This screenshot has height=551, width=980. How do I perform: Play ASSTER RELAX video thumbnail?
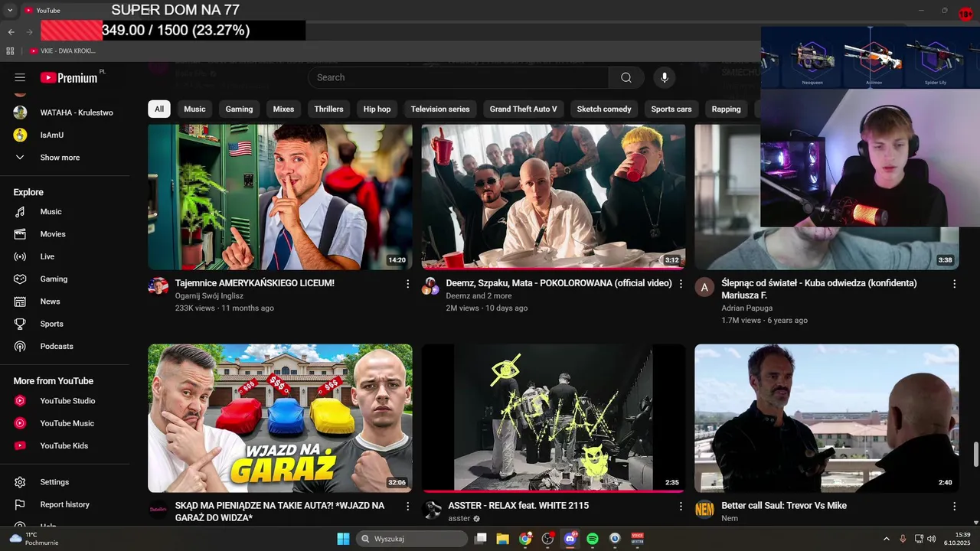[x=554, y=418]
